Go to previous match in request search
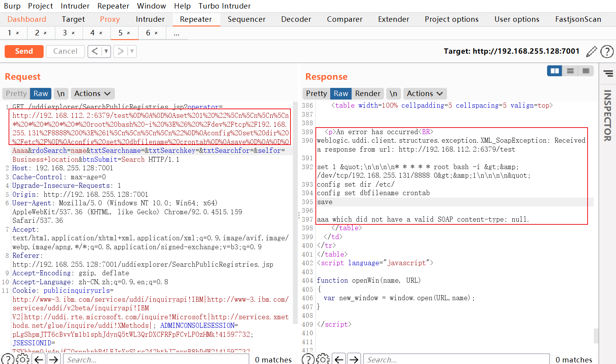The width and height of the screenshot is (616, 364). [39, 359]
